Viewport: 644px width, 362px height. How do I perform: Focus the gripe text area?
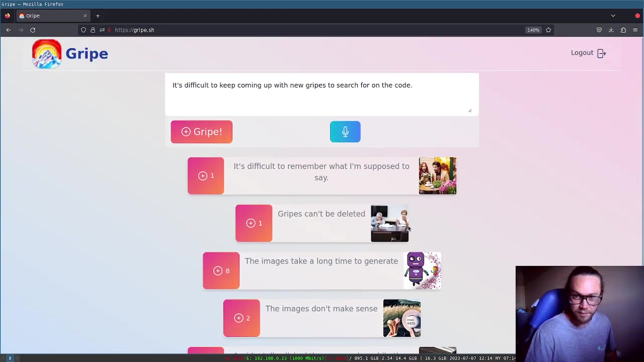[x=322, y=94]
